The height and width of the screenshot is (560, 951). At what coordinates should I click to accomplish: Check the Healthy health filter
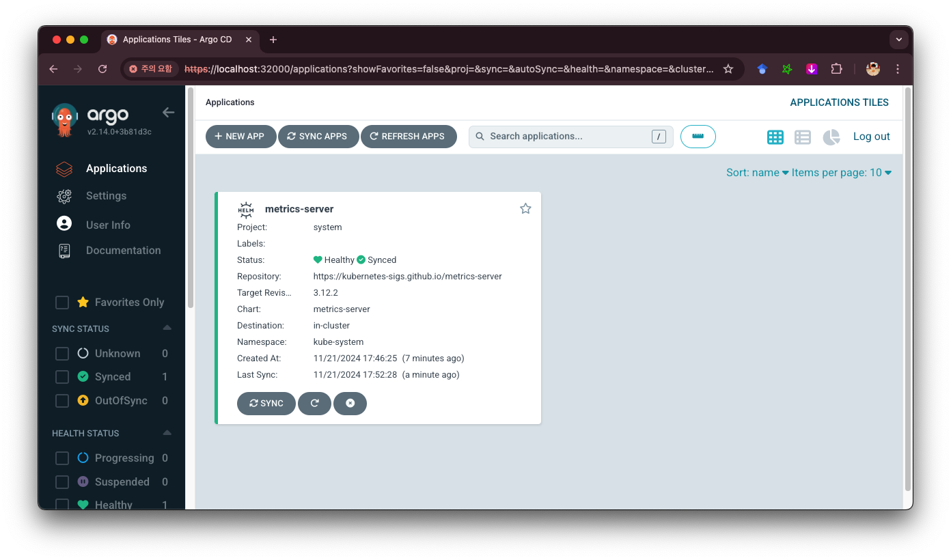pyautogui.click(x=62, y=505)
